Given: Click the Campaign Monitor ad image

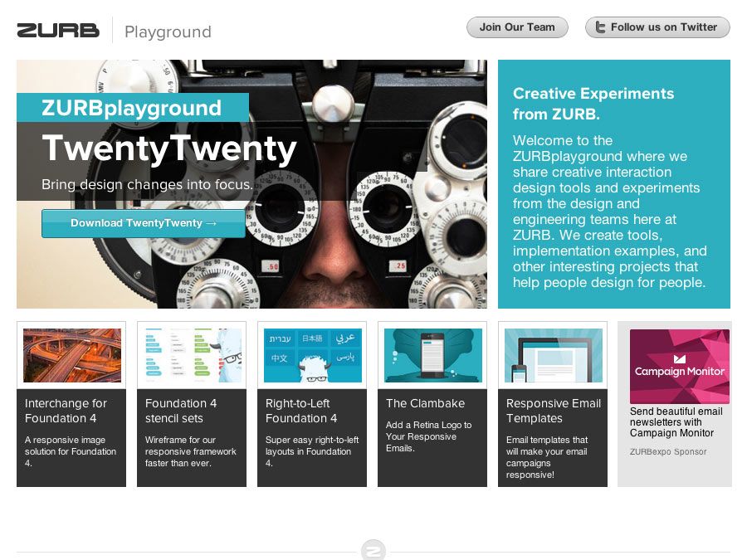Looking at the screenshot, I should click(679, 367).
